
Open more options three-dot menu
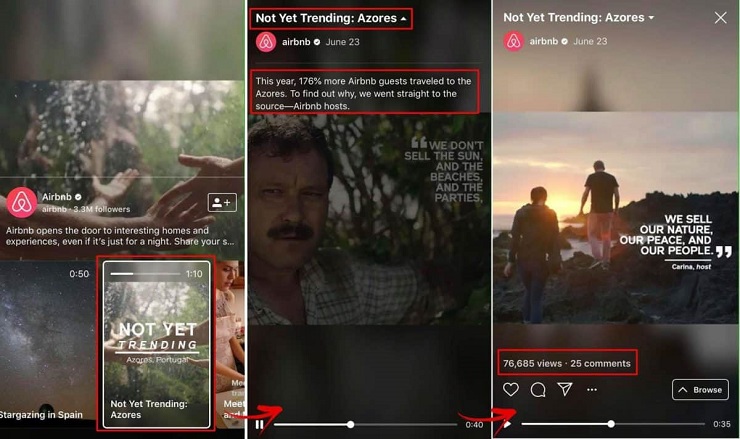coord(592,389)
